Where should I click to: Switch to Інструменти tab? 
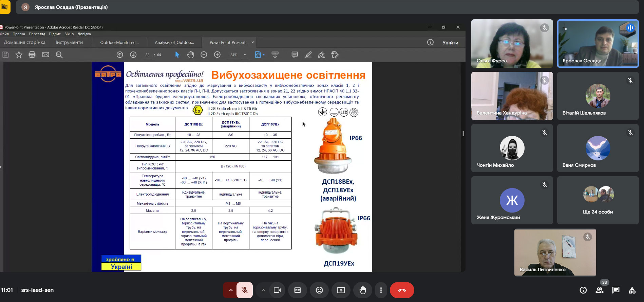tap(69, 42)
